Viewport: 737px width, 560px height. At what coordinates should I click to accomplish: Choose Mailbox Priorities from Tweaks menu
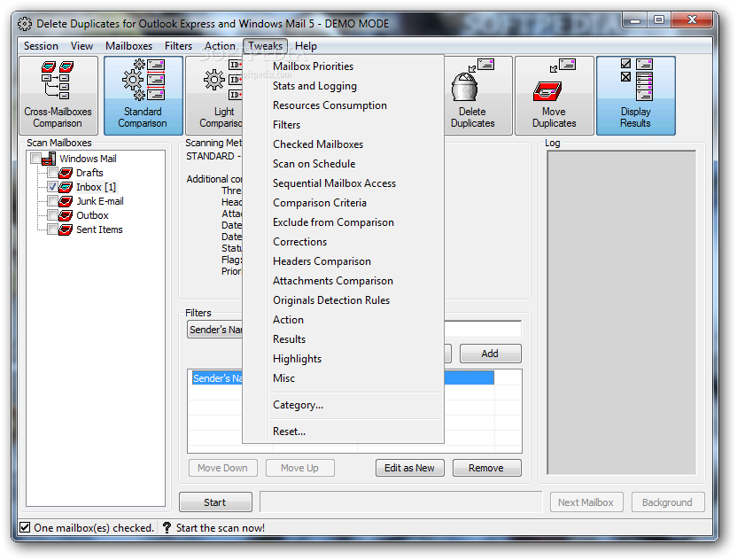click(x=343, y=66)
